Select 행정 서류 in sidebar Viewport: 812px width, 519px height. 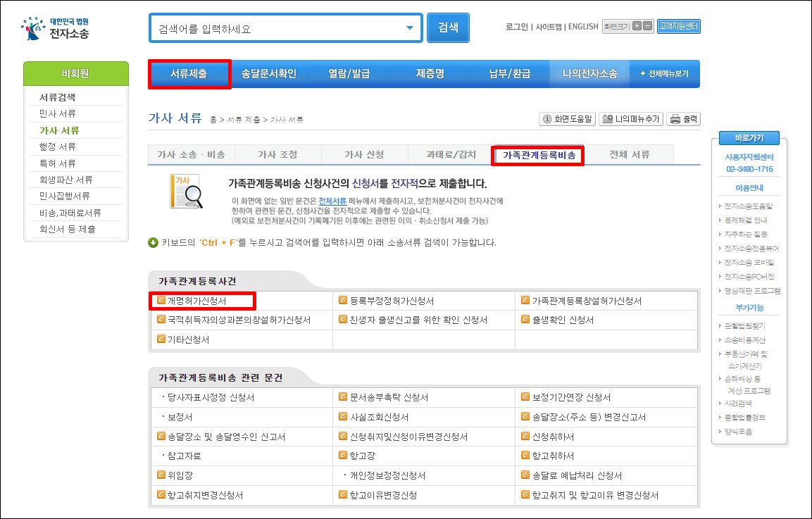(58, 146)
